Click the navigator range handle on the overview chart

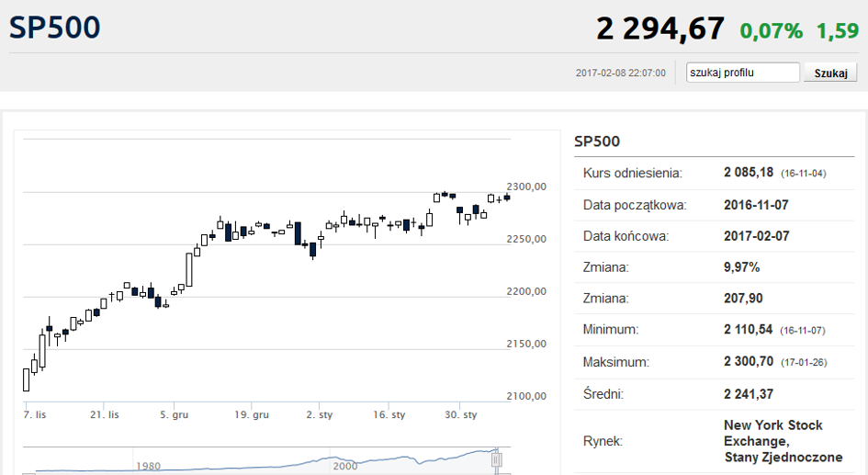click(x=497, y=459)
